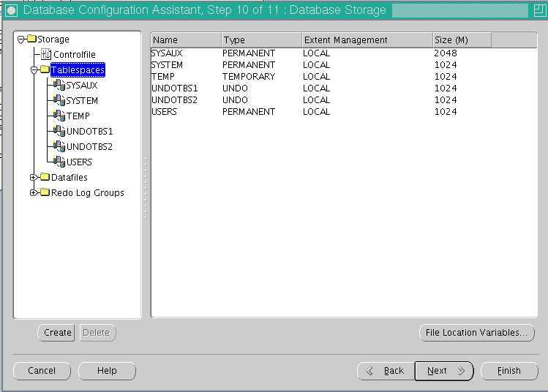Screen dimensions: 548x392
Task: Collapse the Storage root node
Action: tap(21, 39)
